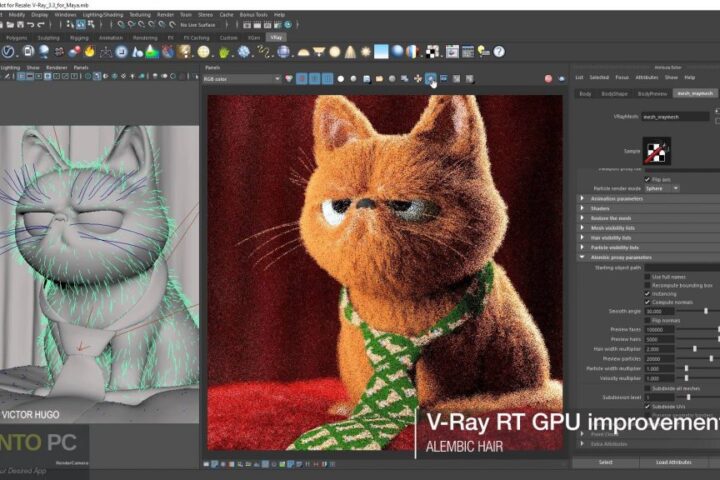Click the spotlight cone shelf icon
Viewport: 720px width, 480px height.
coord(350,52)
